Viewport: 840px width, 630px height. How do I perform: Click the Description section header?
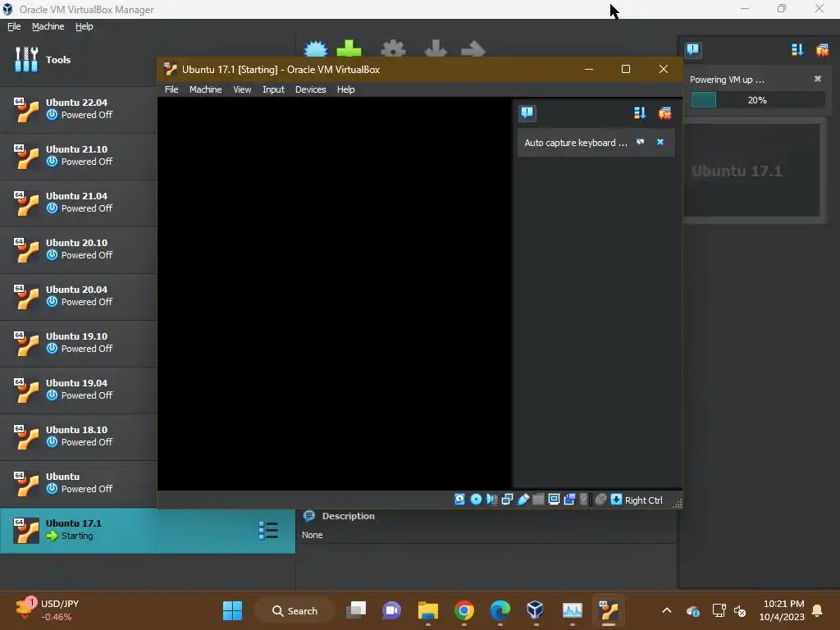[x=348, y=516]
